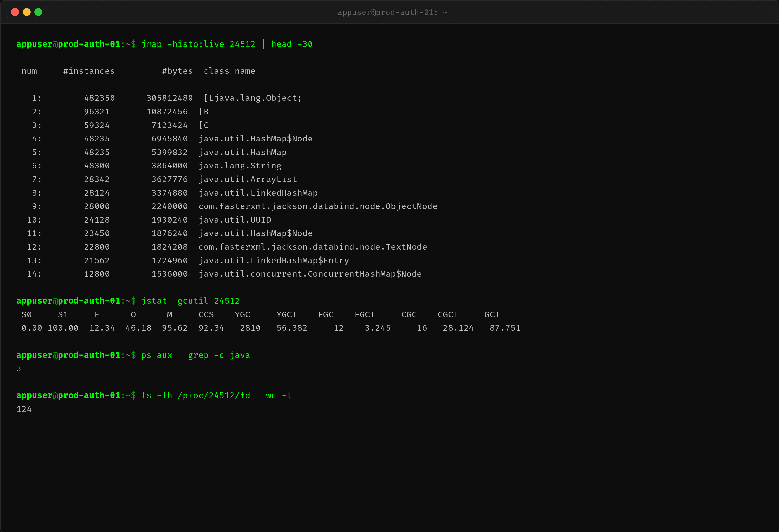
Task: Click the 24128 instances value
Action: (x=97, y=220)
